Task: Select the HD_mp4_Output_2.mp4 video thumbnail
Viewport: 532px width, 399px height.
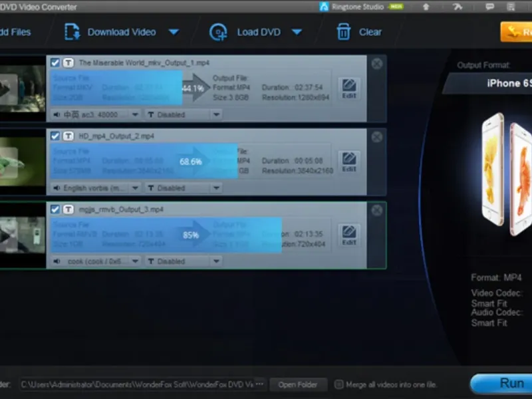Action: coord(23,162)
